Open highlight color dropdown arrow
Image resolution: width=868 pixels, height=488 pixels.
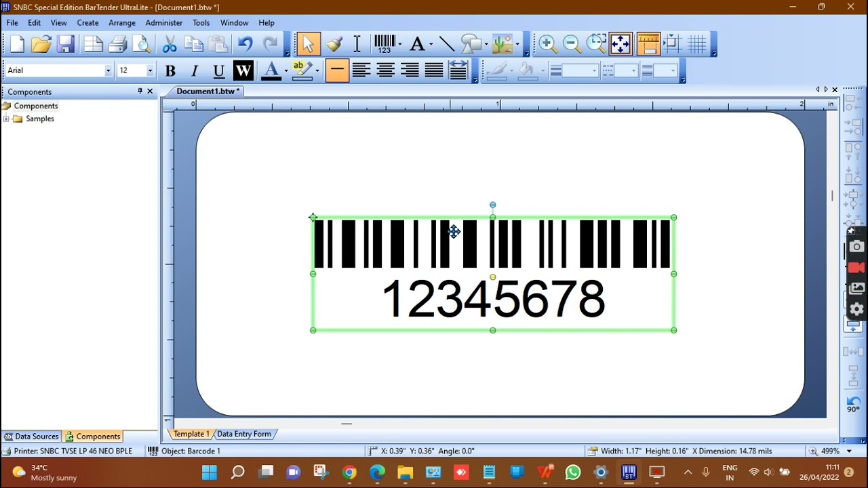317,70
